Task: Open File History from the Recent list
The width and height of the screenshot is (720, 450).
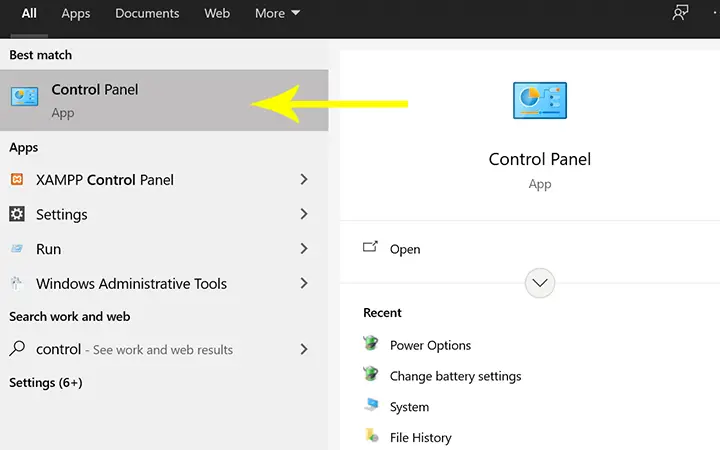Action: 420,438
